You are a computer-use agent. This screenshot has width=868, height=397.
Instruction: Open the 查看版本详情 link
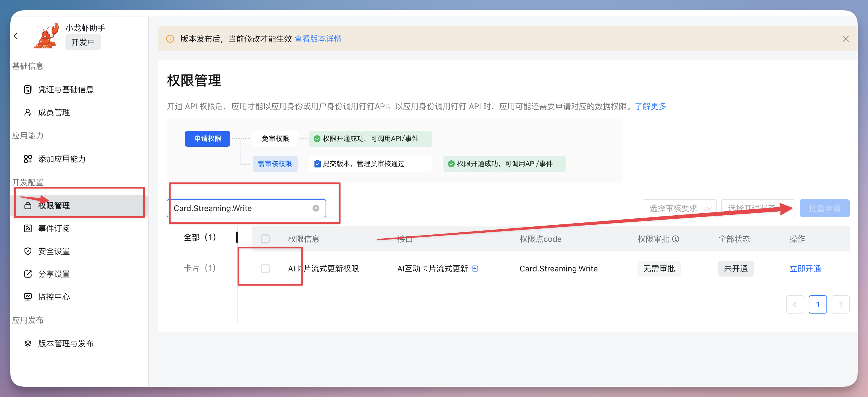pos(318,39)
